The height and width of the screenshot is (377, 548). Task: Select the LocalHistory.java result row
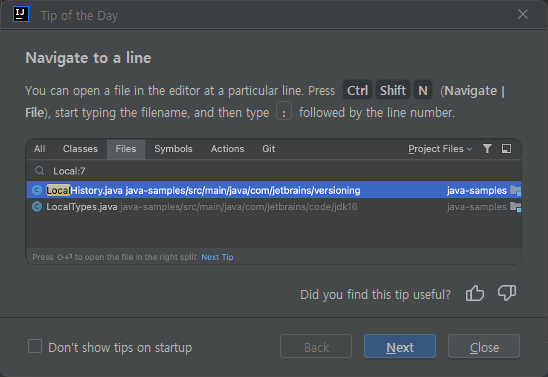[x=274, y=190]
